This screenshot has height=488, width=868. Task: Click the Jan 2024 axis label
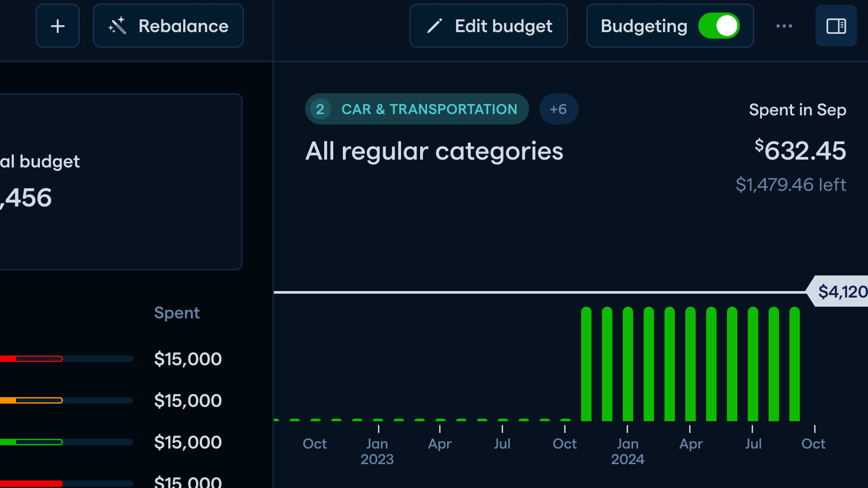tap(628, 451)
